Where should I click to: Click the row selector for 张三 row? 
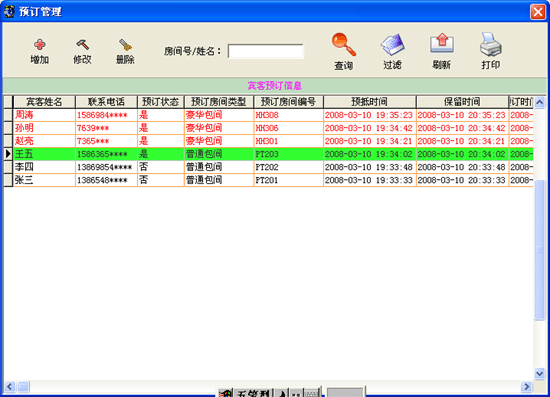click(8, 180)
